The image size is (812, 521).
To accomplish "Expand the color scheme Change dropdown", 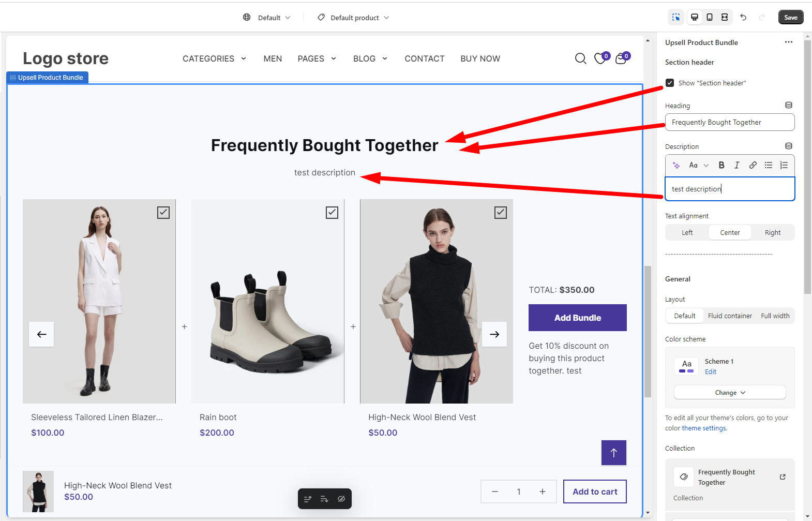I will click(730, 393).
